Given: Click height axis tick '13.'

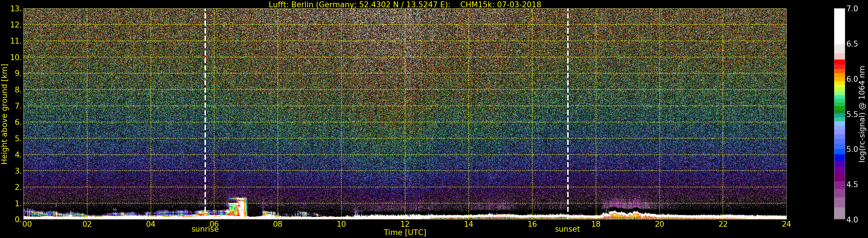Looking at the screenshot, I should click(16, 9).
